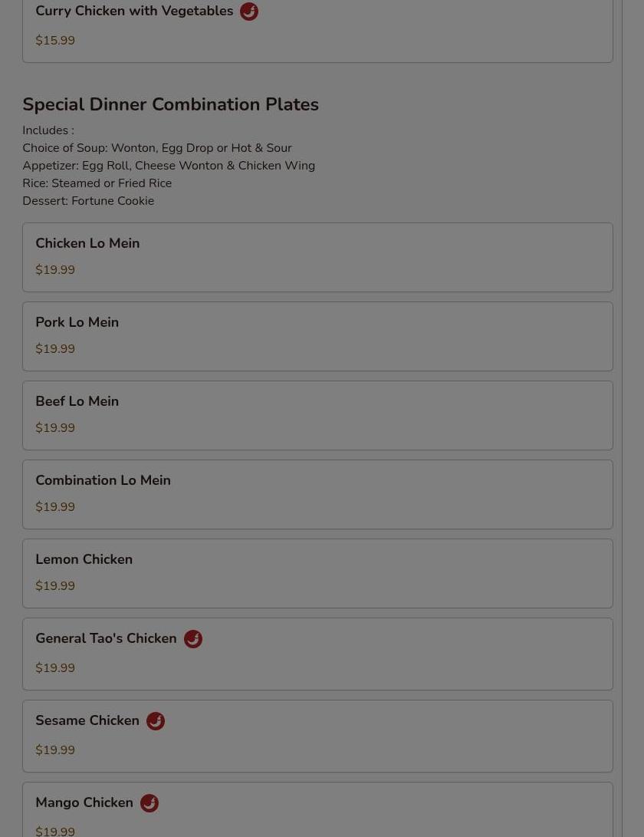
Task: Click the $15.99 price of Curry Chicken
Action: click(x=55, y=41)
